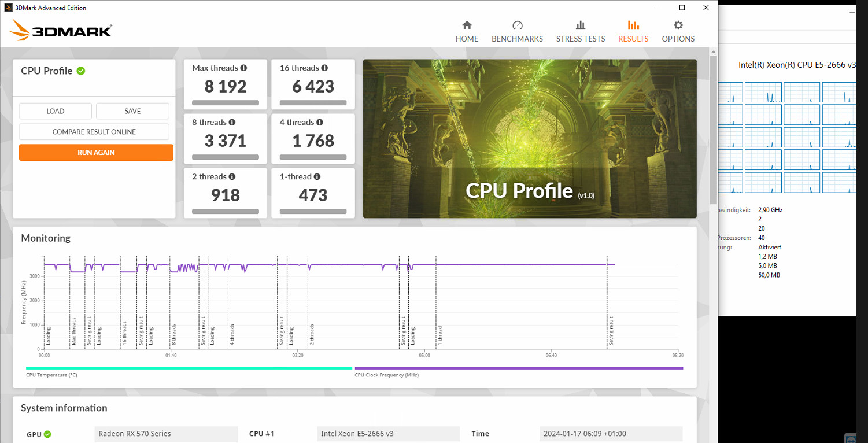Click the Intel(R) Xeon(R) CPU title in Task Manager
The height and width of the screenshot is (443, 868).
pyautogui.click(x=797, y=65)
